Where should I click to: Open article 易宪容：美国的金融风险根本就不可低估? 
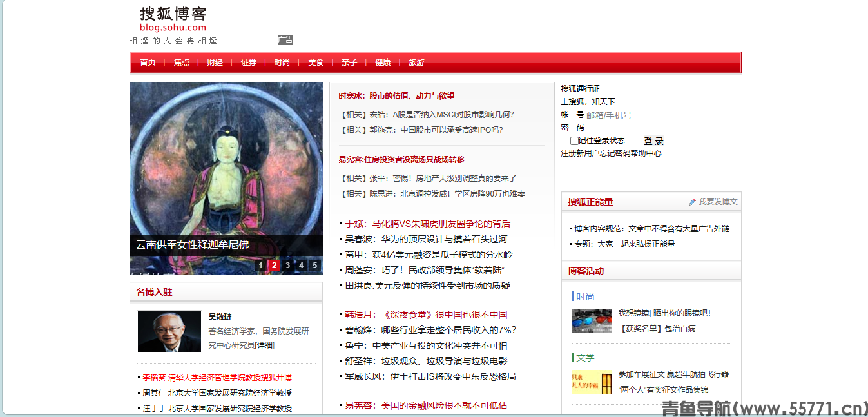[x=426, y=405]
